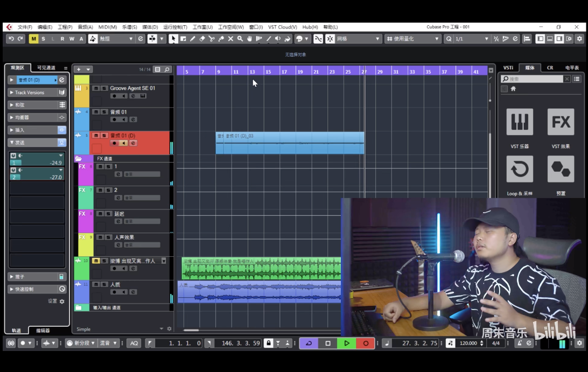Click the AQ auto-quantize button

coord(134,343)
